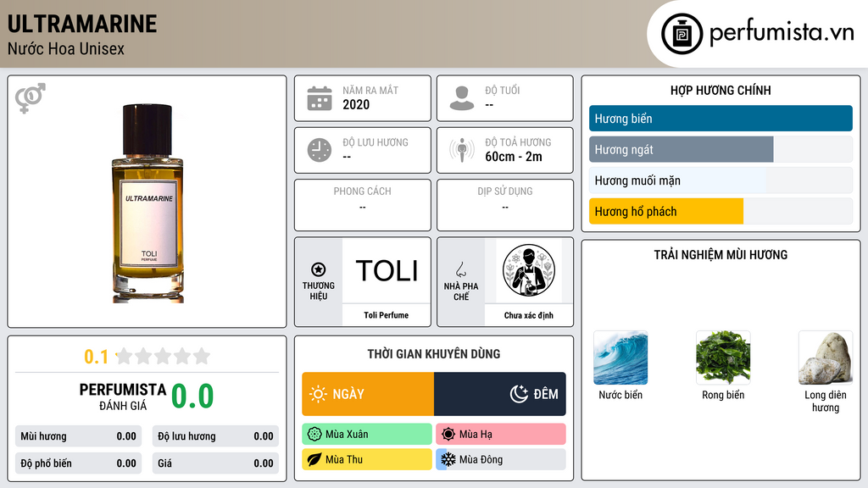Select the Đêm time bar
Viewport: 868px width, 488px height.
point(500,394)
